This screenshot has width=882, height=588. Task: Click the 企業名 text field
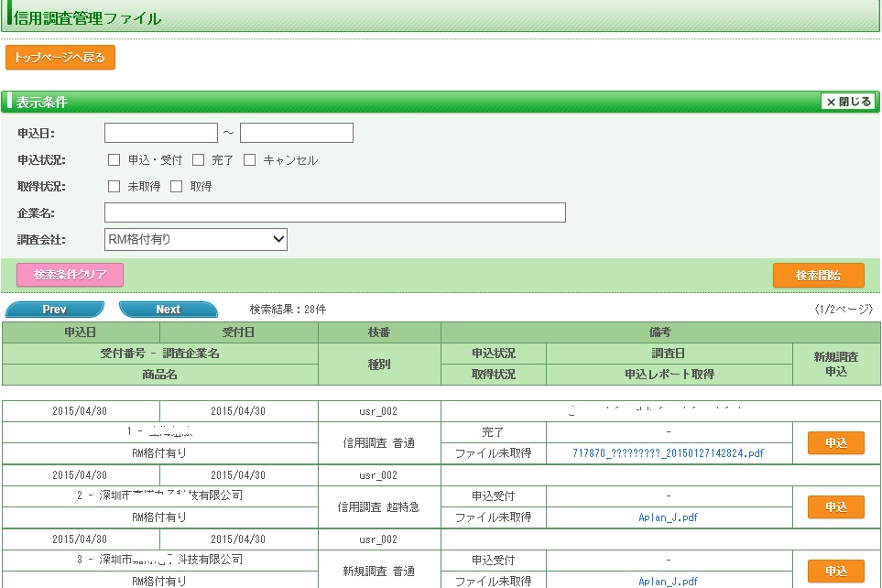pyautogui.click(x=335, y=213)
